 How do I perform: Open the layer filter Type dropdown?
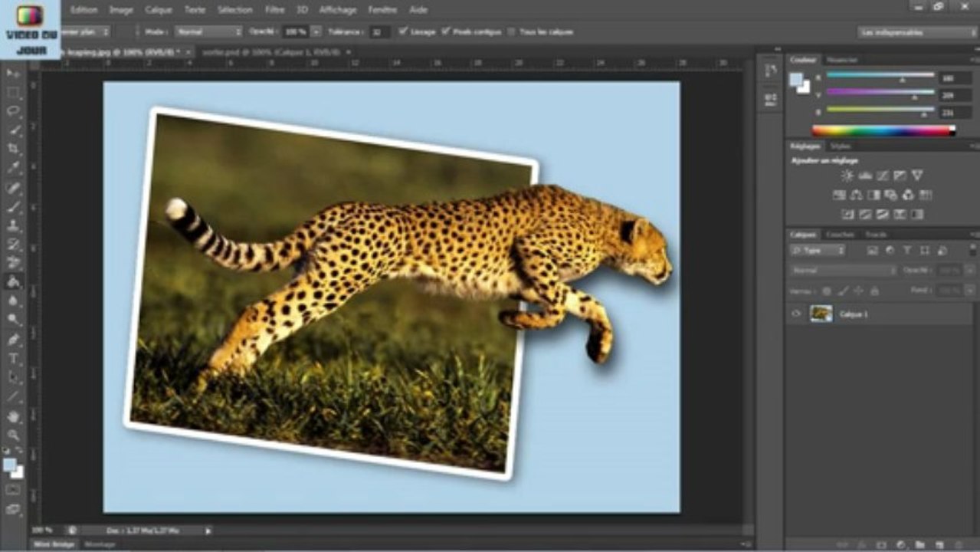click(818, 251)
